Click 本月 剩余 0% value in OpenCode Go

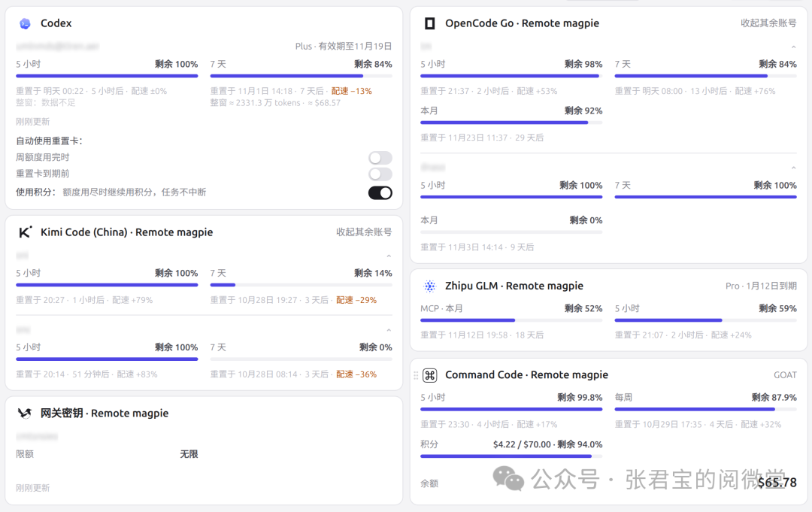pyautogui.click(x=586, y=220)
